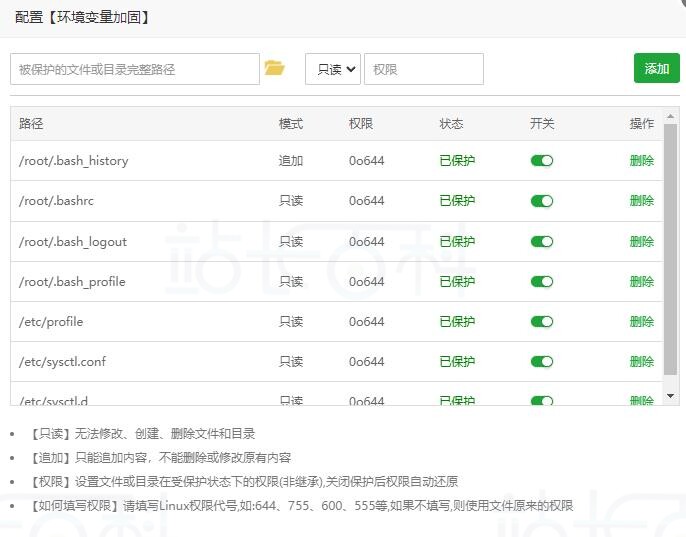Viewport: 686px width, 537px height.
Task: Click 删除 for /root/.bash_logout
Action: (641, 241)
